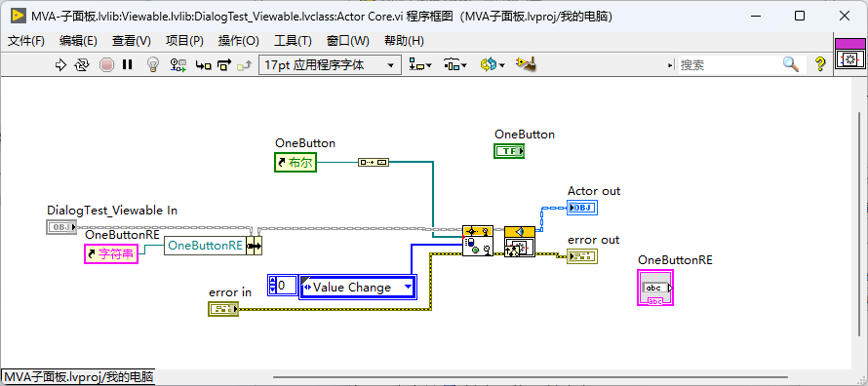Click Step Over button

pos(223,65)
